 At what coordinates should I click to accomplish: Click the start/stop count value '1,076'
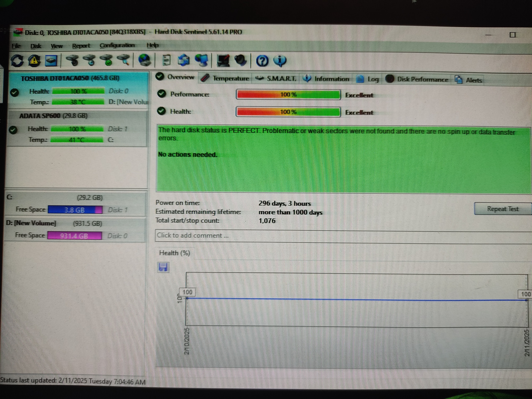click(267, 220)
